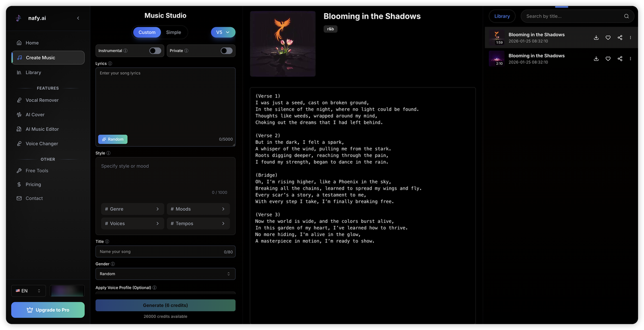The width and height of the screenshot is (644, 330).
Task: Generate random lyrics with the Random button
Action: (113, 139)
